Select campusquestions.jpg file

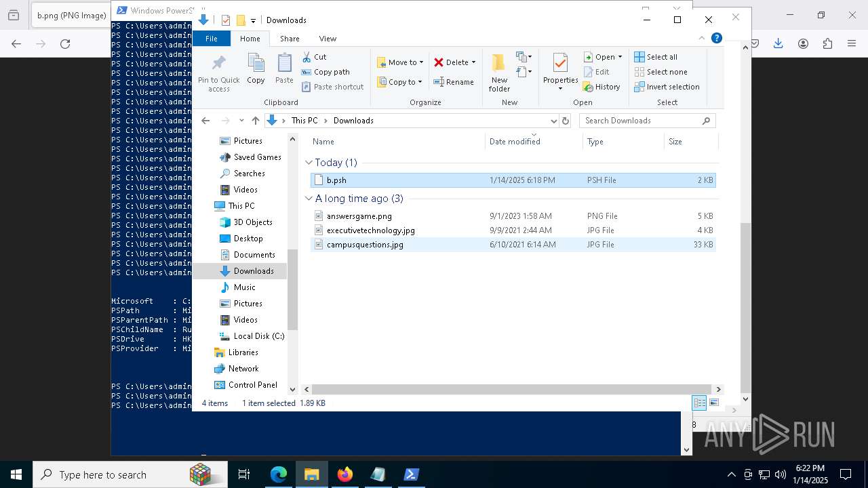point(513,245)
